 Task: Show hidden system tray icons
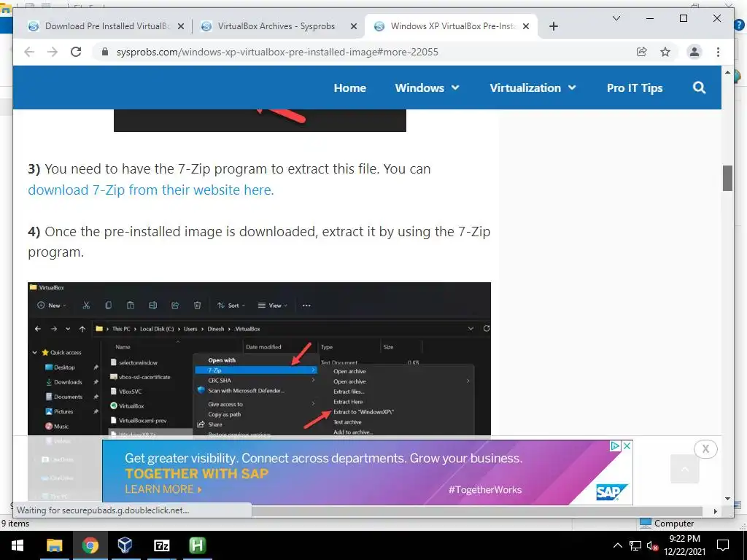(617, 545)
